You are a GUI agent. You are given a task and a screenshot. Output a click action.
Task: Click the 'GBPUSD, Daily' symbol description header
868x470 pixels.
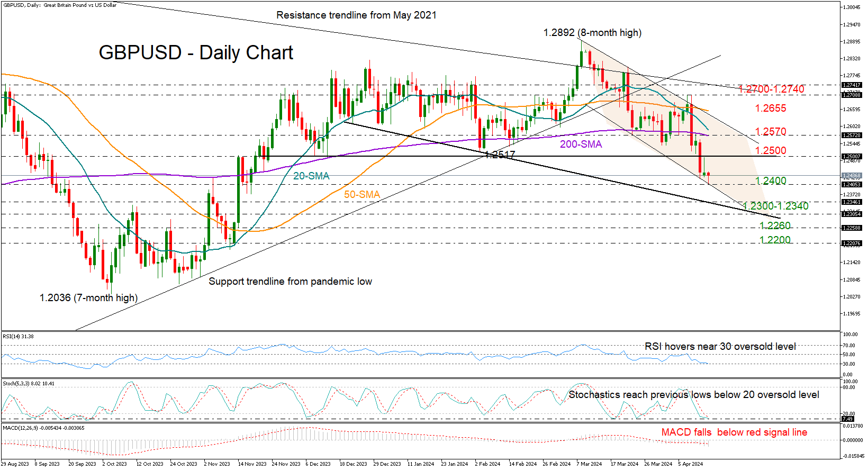[59, 5]
